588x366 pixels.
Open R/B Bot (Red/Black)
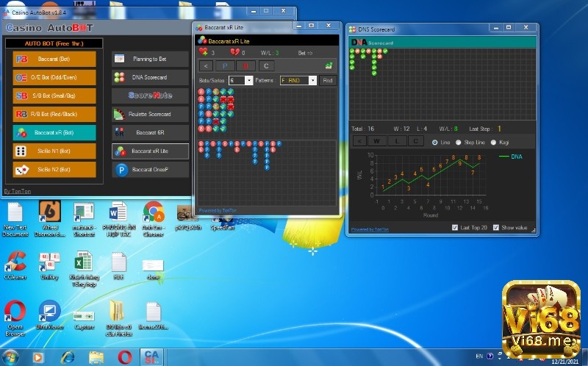pyautogui.click(x=54, y=114)
